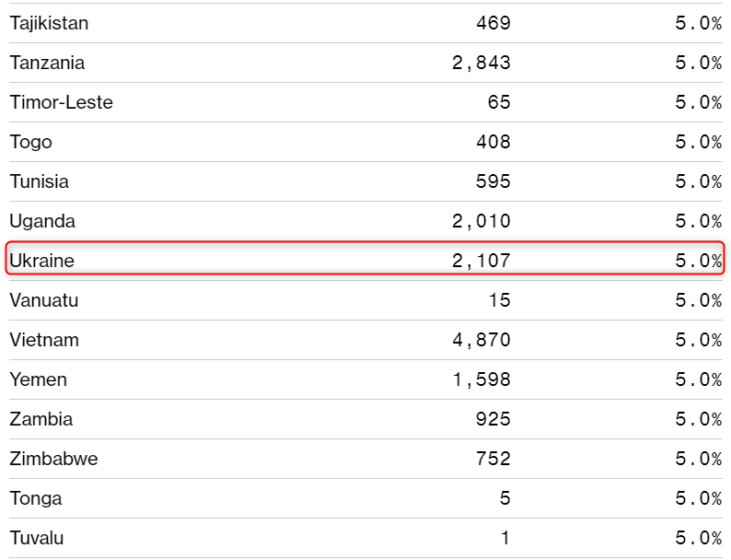Viewport: 731px width, 560px height.
Task: Click the Zambia country cell
Action: click(41, 419)
